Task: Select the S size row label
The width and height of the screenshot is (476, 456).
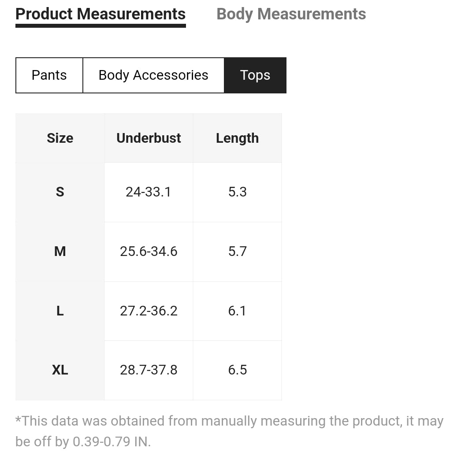Action: pos(60,192)
